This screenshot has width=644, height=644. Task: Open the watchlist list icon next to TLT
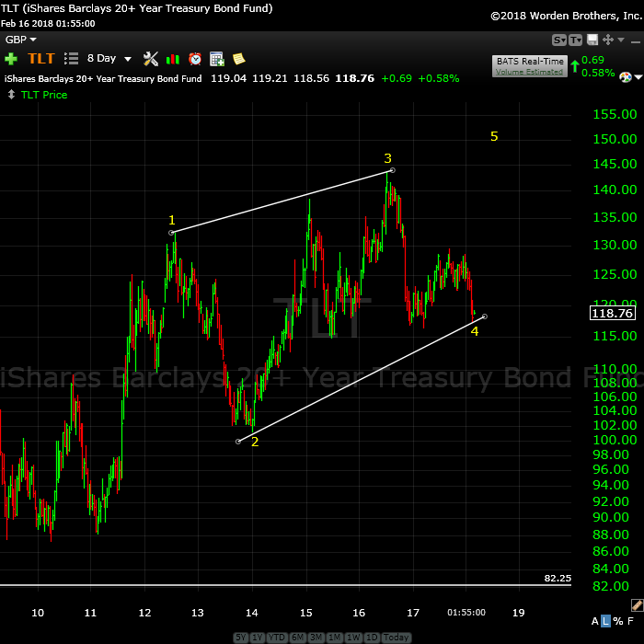pos(71,59)
